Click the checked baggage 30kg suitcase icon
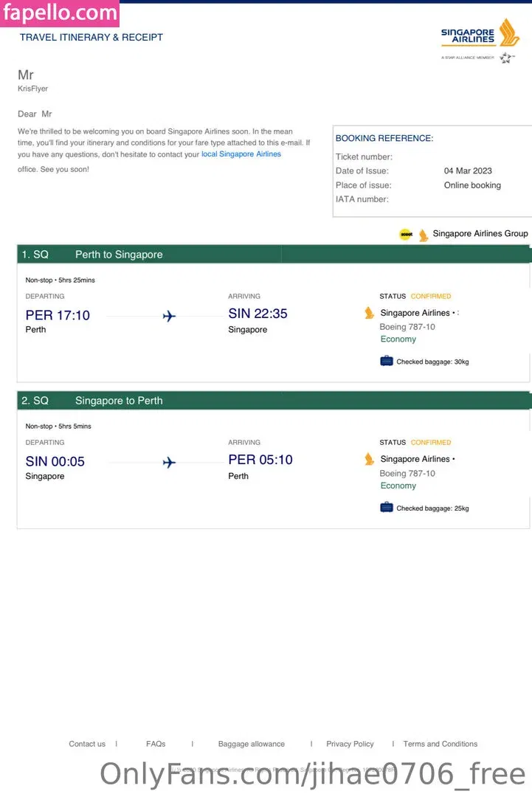 (x=387, y=361)
